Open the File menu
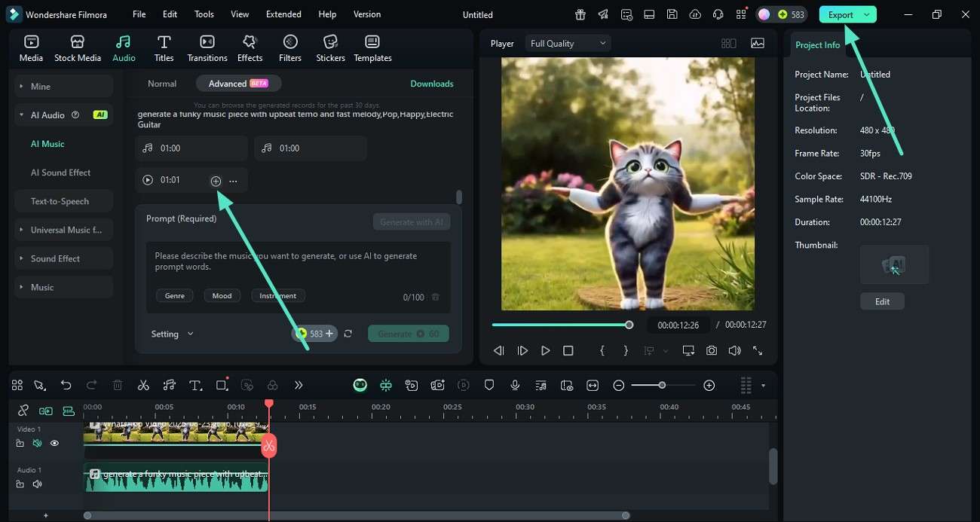The width and height of the screenshot is (980, 522). coord(139,14)
